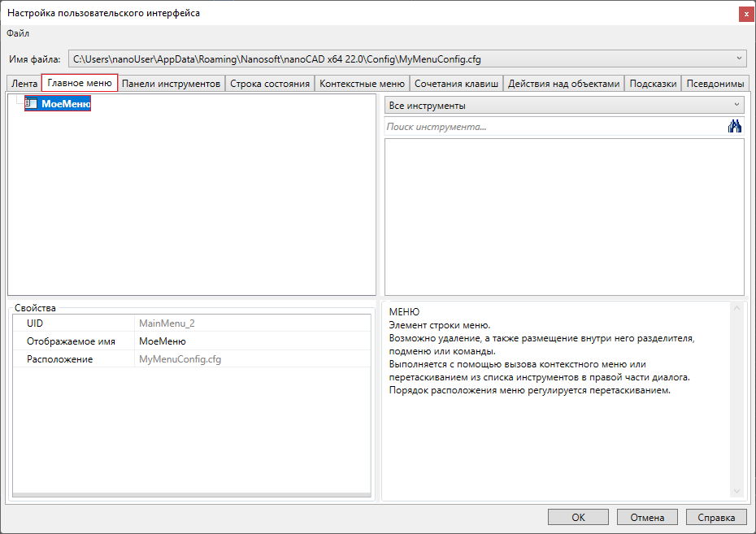Screen dimensions: 756x534
Task: Expand the Имя файла path dropdown
Action: coord(738,59)
